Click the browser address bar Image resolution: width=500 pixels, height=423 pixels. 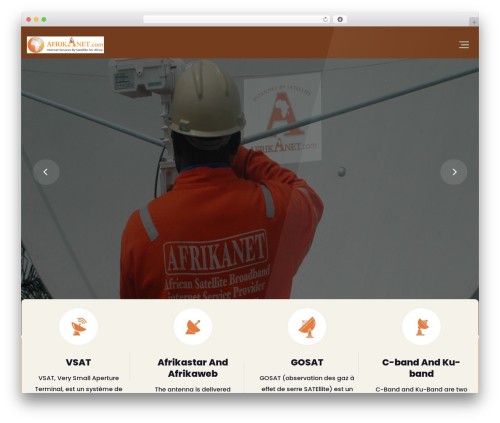237,19
